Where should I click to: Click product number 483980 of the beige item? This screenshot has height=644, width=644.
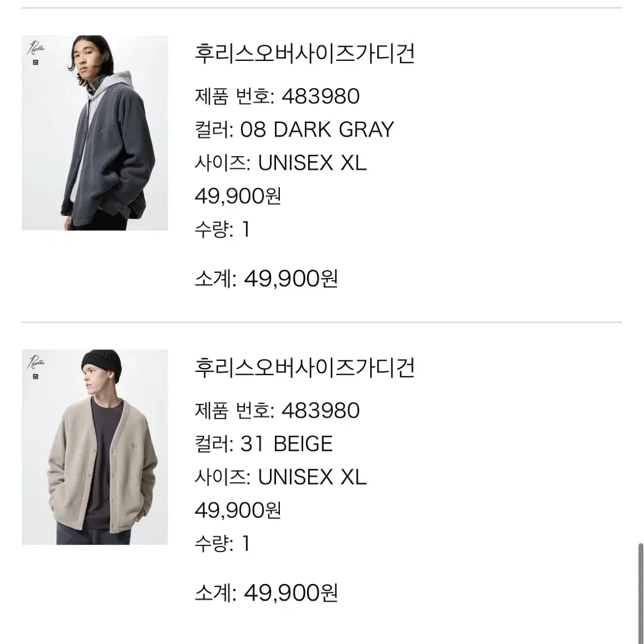click(321, 410)
